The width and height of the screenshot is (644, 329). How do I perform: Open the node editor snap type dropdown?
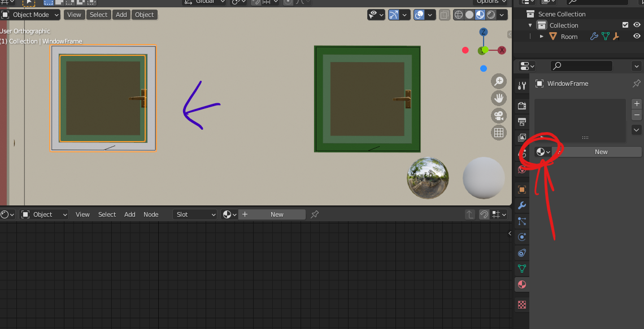499,214
